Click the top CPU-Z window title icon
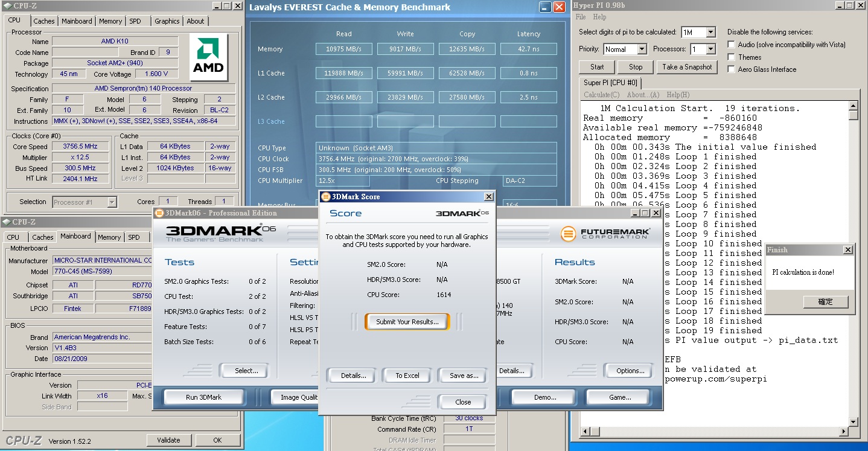 coord(7,5)
